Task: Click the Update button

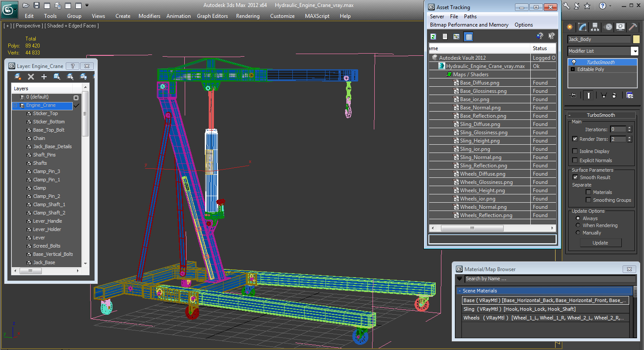Action: point(600,243)
